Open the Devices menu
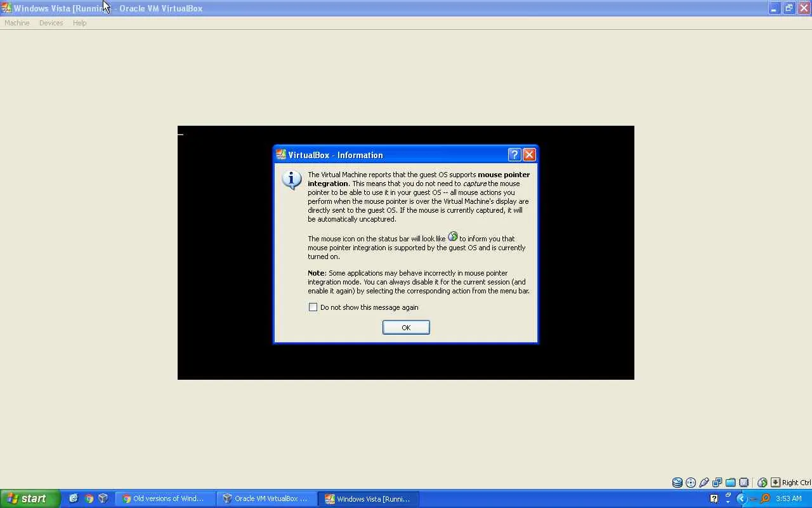 pyautogui.click(x=51, y=23)
